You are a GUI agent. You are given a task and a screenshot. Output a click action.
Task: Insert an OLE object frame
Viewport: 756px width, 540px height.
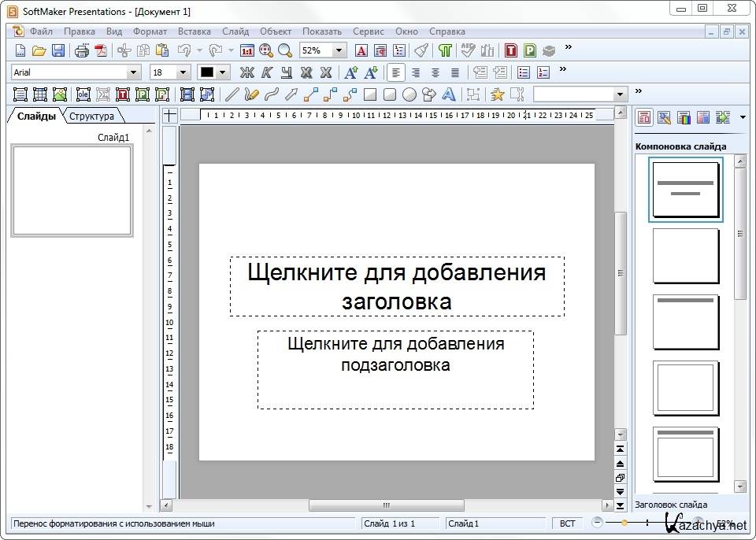[x=83, y=94]
